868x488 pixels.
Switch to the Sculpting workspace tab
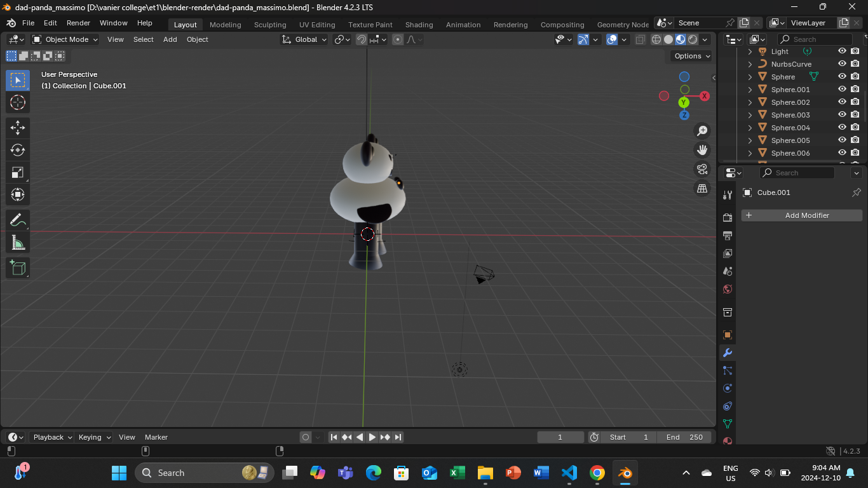(x=270, y=25)
